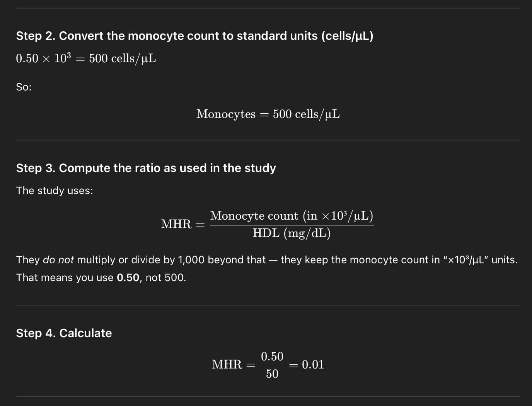Click the centered Monocytes = 500 cells/µL formula

268,114
